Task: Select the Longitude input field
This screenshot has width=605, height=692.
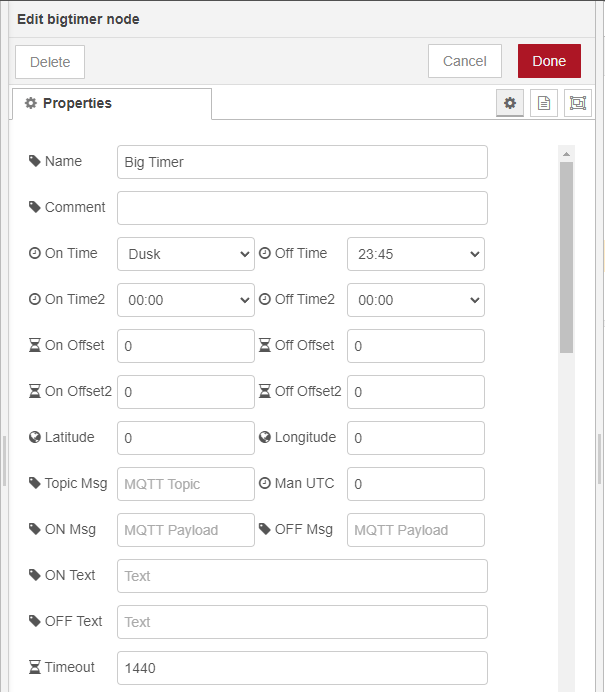Action: coord(415,438)
